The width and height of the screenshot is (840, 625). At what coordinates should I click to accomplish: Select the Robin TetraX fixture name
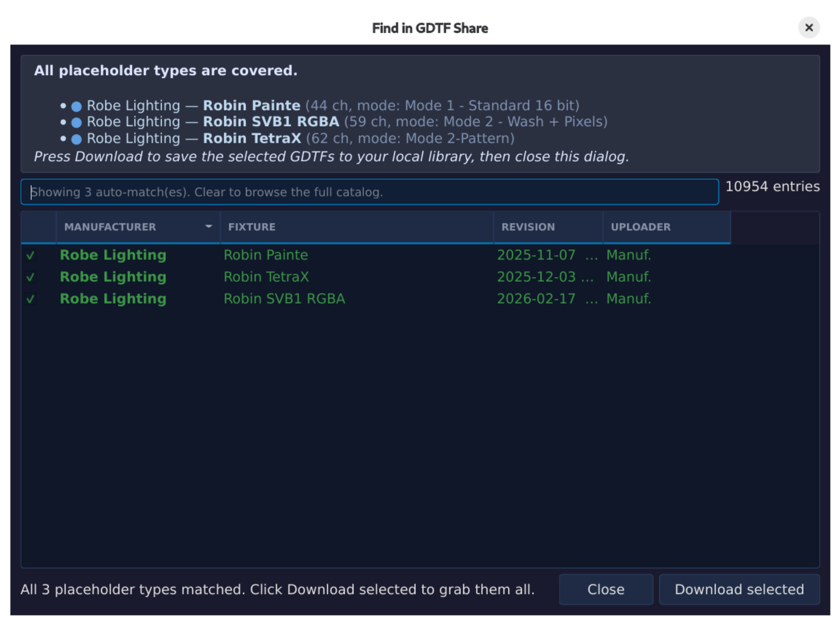(x=266, y=277)
